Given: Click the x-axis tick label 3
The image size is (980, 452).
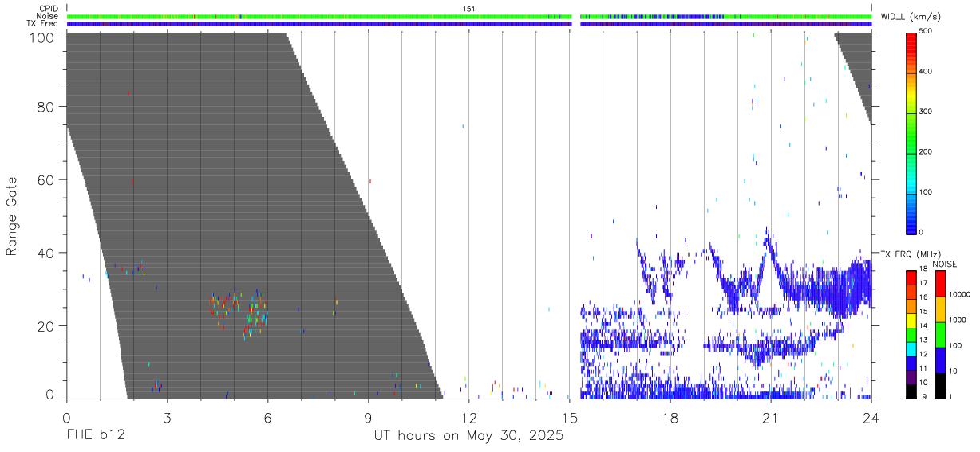Looking at the screenshot, I should tap(167, 416).
